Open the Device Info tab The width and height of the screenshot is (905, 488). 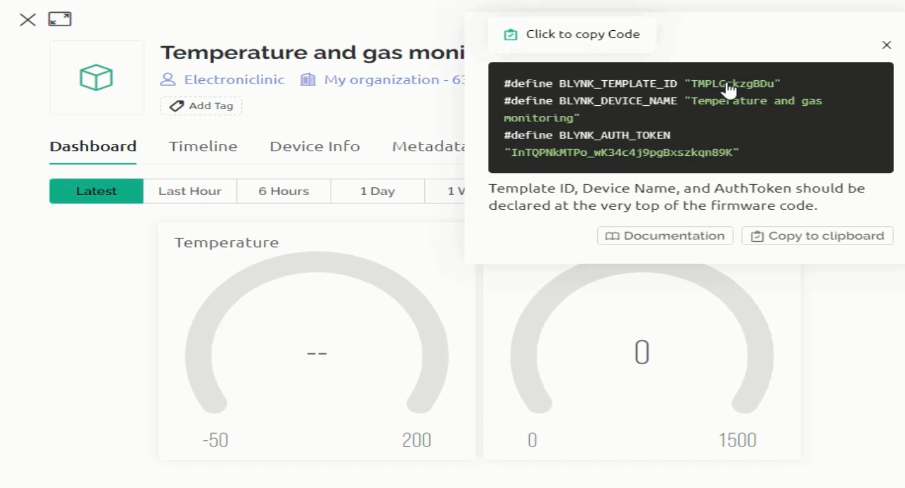[x=315, y=147]
